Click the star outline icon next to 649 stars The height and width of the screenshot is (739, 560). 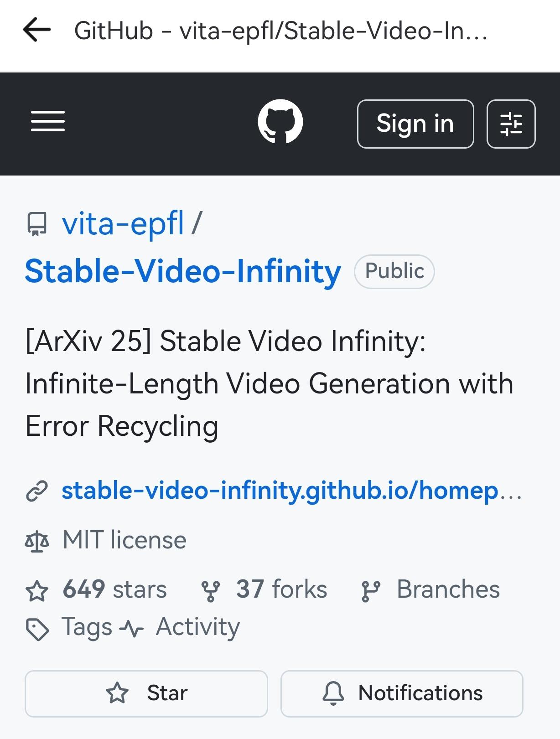(37, 591)
